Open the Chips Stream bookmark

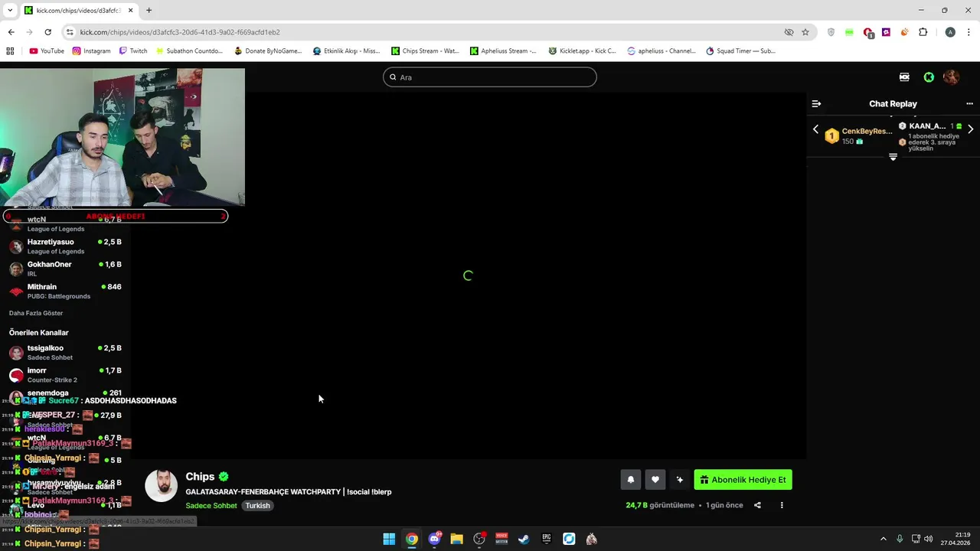click(425, 51)
